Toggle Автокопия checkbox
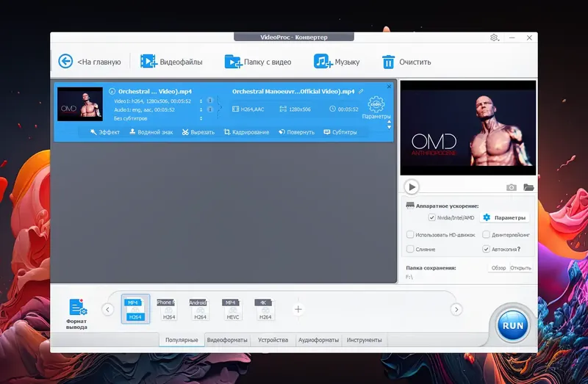The width and height of the screenshot is (588, 384). click(x=486, y=249)
